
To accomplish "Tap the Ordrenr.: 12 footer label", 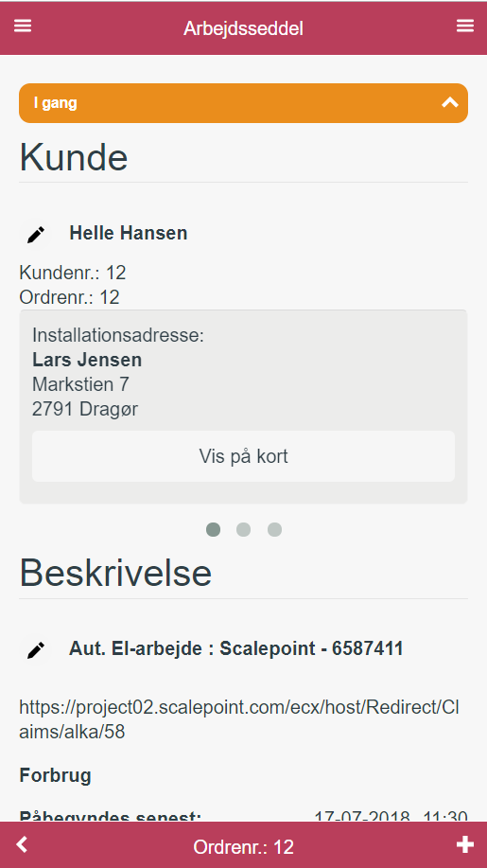I will 243,847.
